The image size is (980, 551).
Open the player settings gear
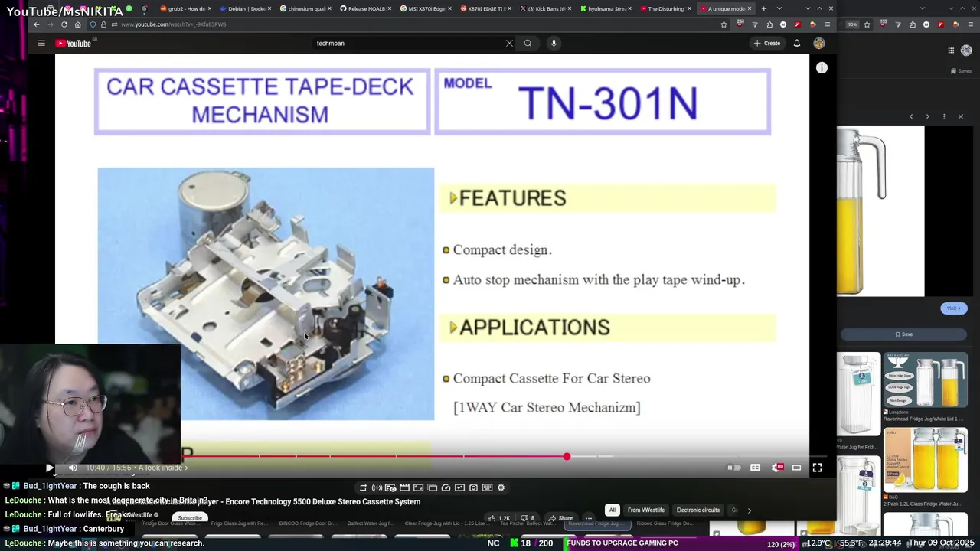[776, 468]
